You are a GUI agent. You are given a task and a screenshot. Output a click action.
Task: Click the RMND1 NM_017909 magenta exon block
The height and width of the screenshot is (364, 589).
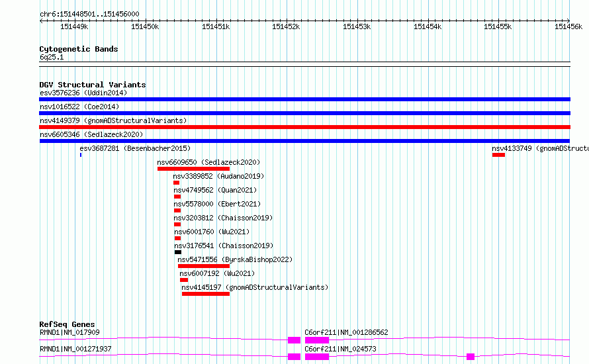(294, 340)
